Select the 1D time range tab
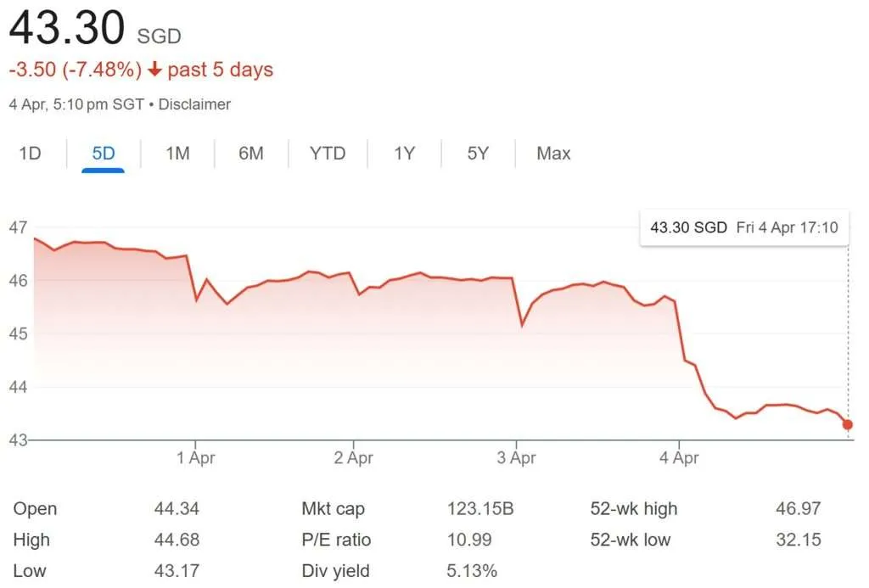Screen dimensions: 869x588 30,154
